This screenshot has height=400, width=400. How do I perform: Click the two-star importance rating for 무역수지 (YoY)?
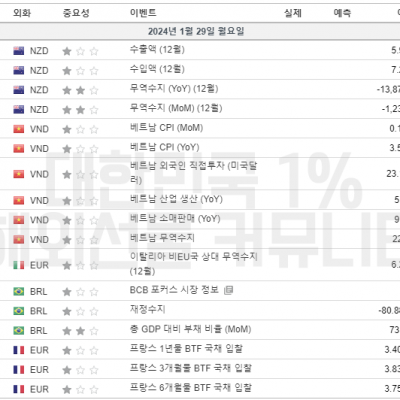tap(80, 90)
